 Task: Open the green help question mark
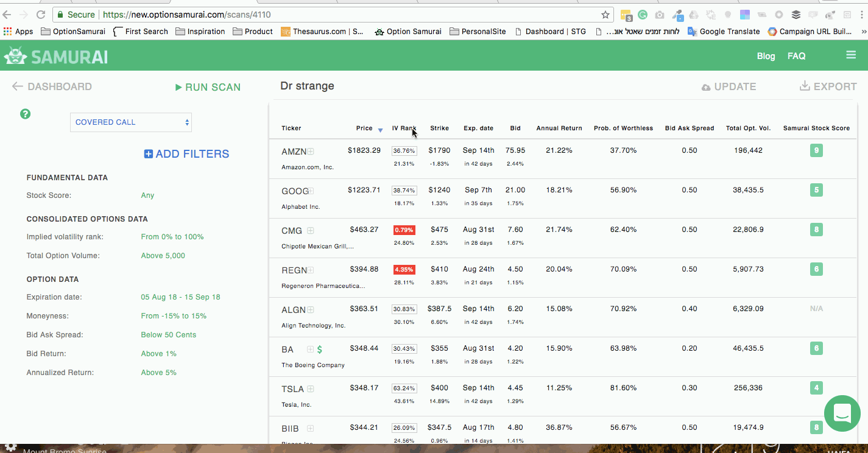(25, 114)
